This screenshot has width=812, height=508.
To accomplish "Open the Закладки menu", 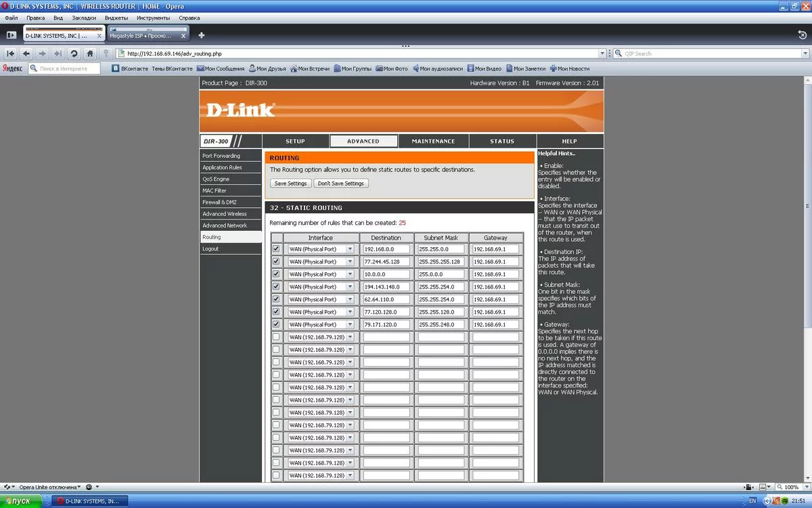I will click(84, 18).
